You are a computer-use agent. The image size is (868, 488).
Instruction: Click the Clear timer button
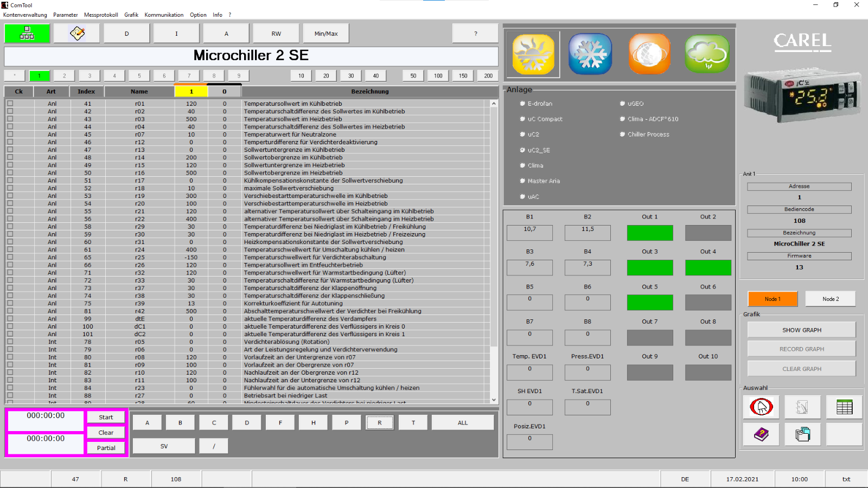(106, 433)
